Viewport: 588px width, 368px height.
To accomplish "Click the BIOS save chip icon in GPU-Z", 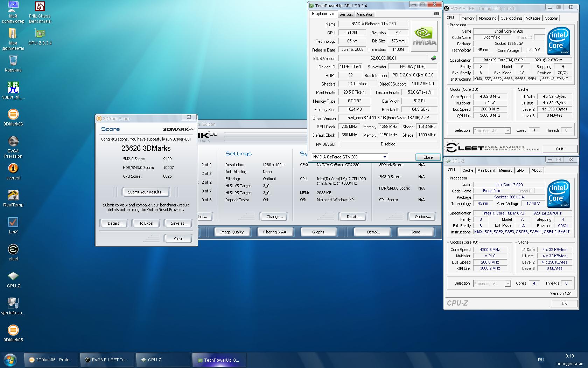I will point(433,58).
